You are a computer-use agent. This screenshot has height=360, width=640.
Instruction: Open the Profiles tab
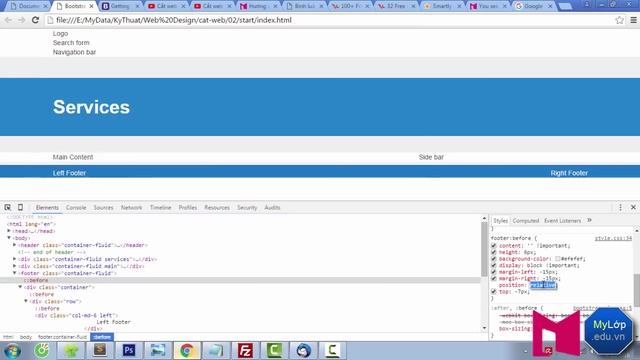pos(188,207)
